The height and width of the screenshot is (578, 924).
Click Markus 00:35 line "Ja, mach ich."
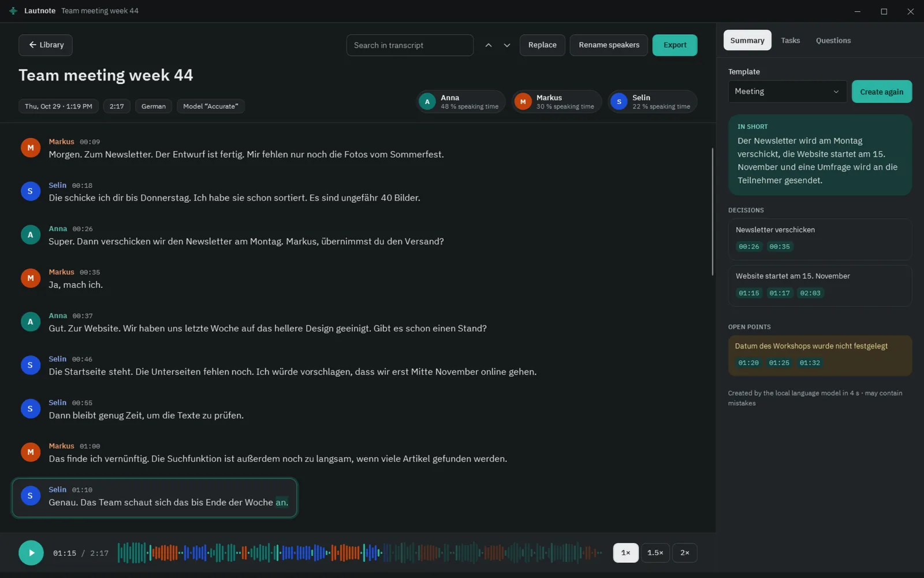coord(76,285)
